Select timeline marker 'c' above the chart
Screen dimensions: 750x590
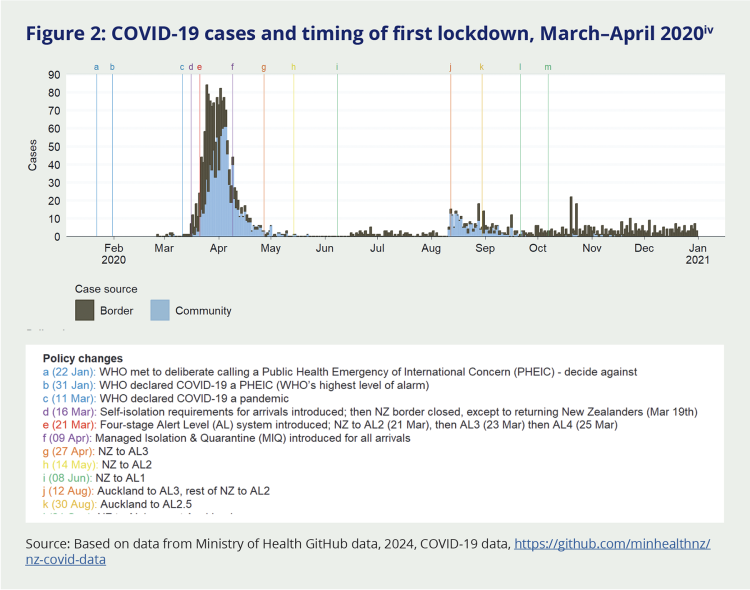pyautogui.click(x=182, y=67)
